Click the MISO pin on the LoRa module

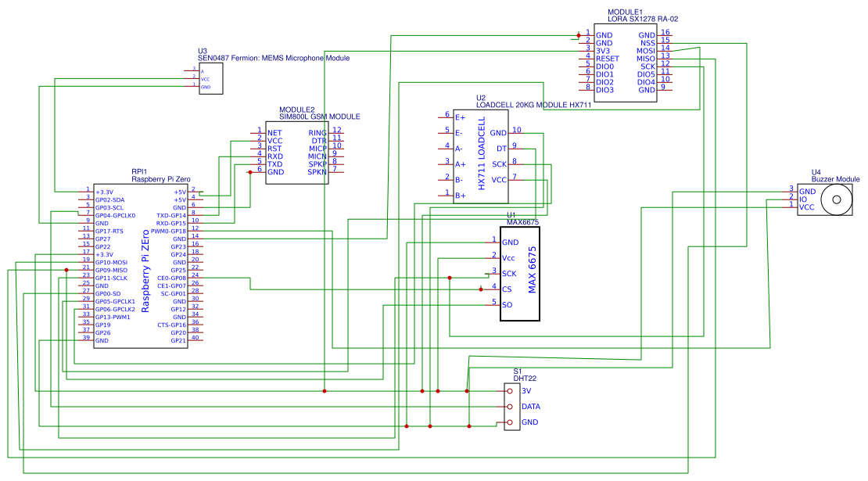click(x=646, y=59)
